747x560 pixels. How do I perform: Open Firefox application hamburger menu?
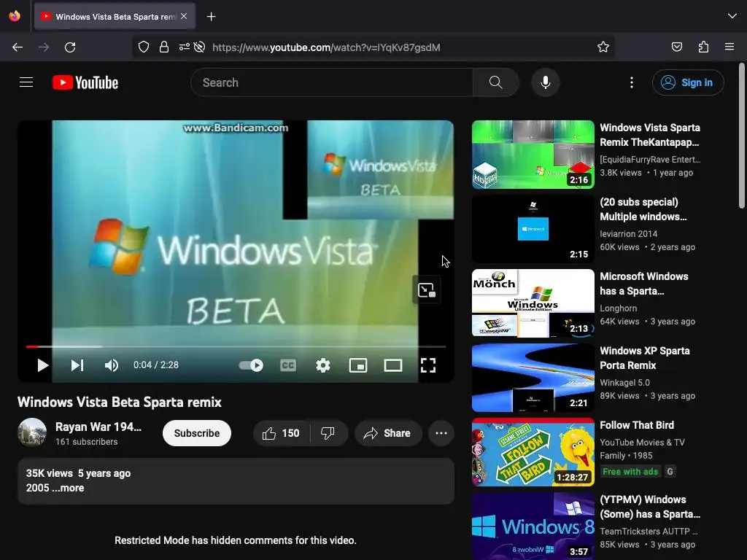coord(729,47)
